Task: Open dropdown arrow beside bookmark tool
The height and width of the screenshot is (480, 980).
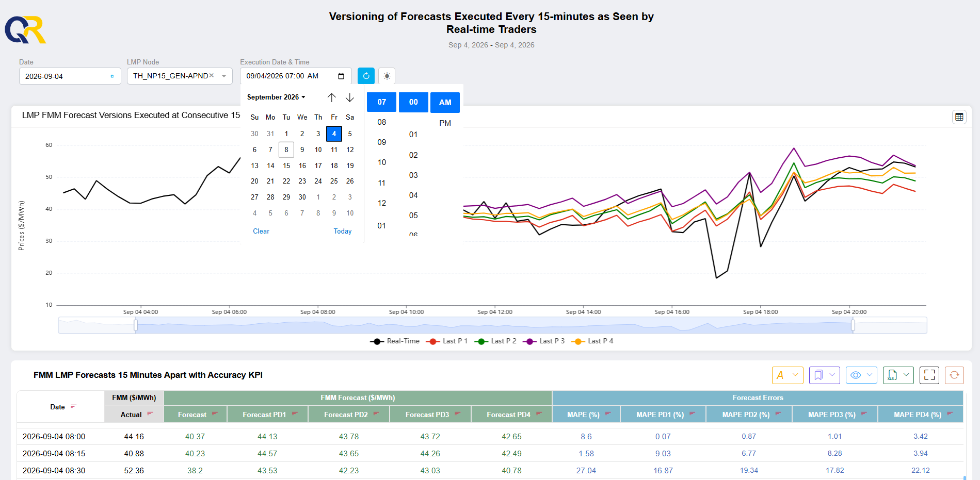Action: [832, 375]
